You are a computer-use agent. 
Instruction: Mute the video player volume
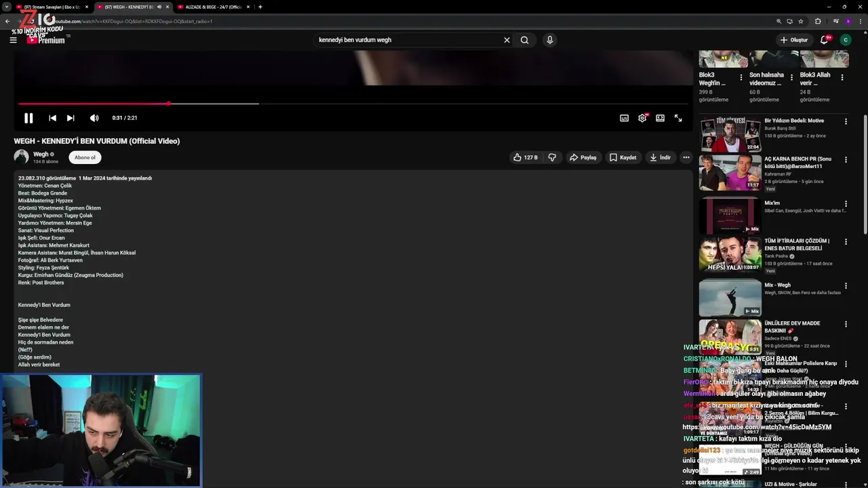point(94,118)
